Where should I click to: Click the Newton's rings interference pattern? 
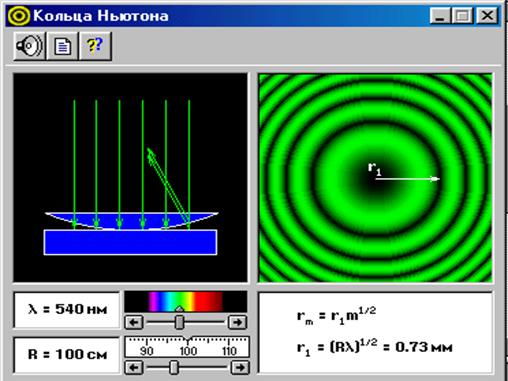375,178
